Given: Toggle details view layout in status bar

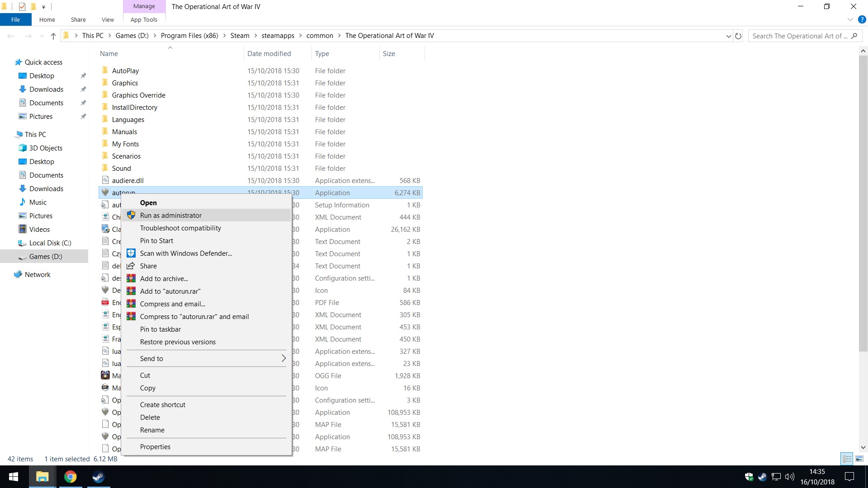Looking at the screenshot, I should (847, 459).
